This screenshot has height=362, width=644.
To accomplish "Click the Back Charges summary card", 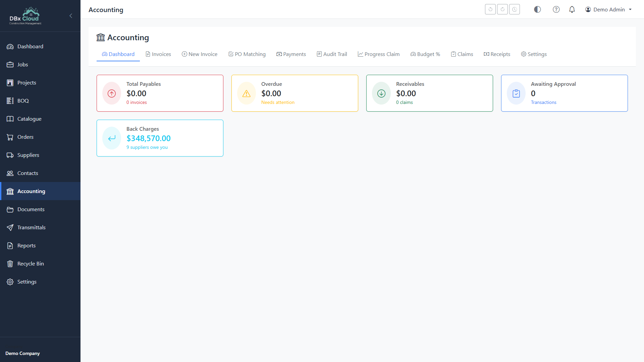I will (160, 138).
